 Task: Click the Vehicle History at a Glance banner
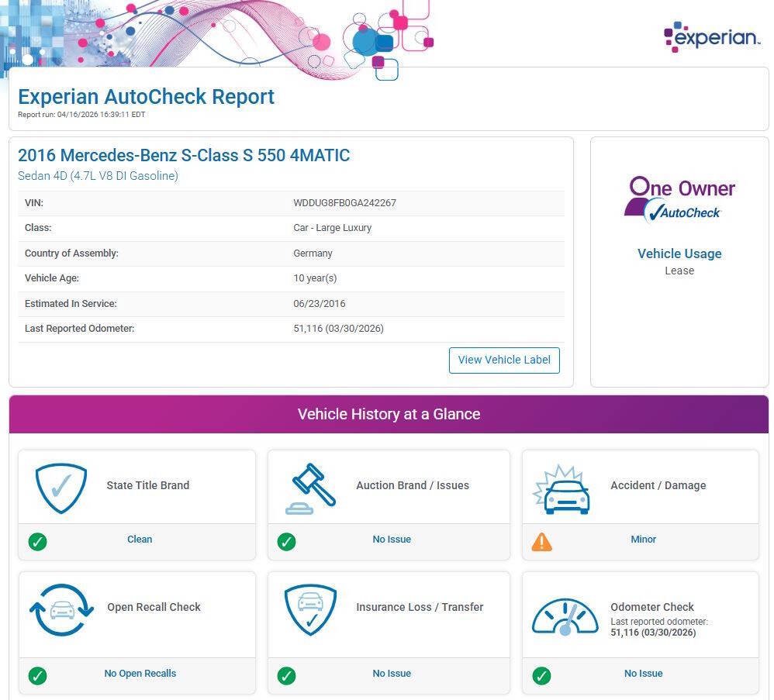coord(389,414)
